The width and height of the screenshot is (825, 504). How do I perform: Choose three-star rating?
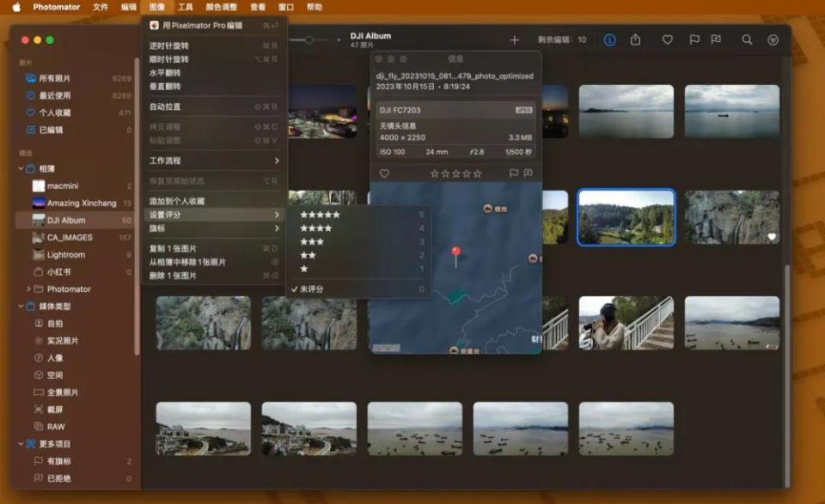(357, 242)
